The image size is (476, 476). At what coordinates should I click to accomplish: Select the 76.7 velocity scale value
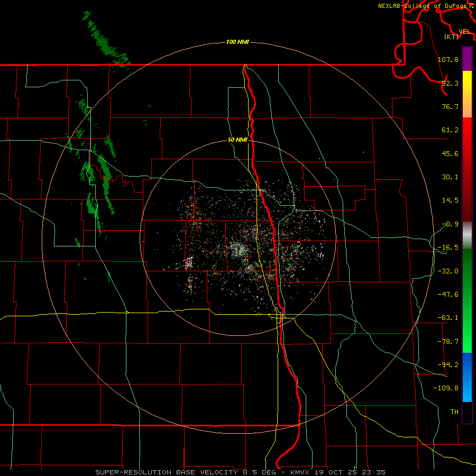450,106
